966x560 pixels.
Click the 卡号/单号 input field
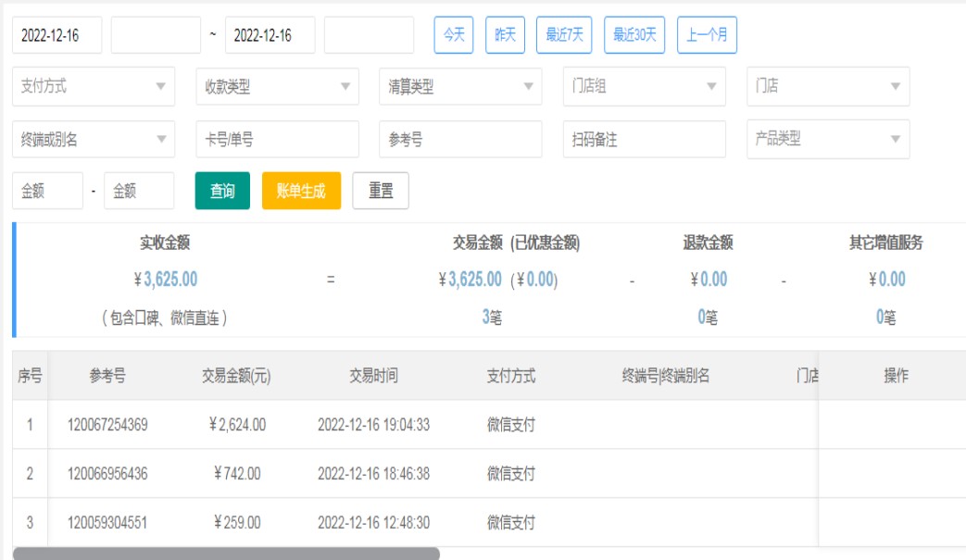point(277,140)
